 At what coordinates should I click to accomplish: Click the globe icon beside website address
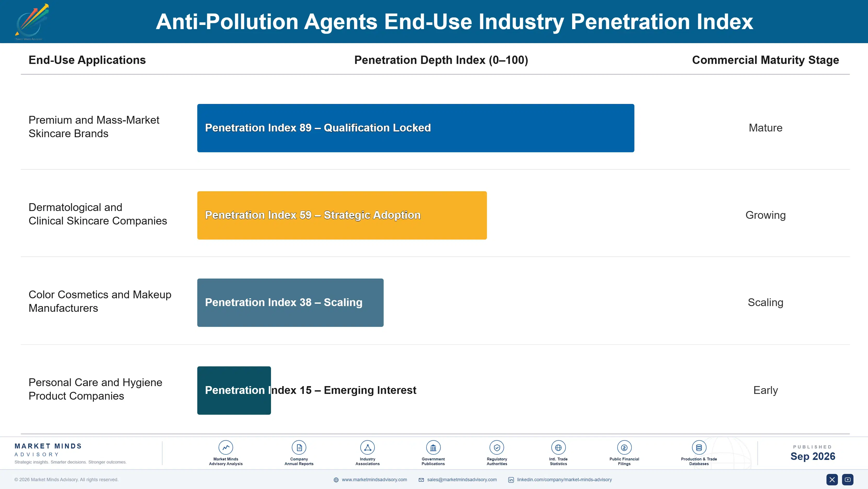[336, 480]
